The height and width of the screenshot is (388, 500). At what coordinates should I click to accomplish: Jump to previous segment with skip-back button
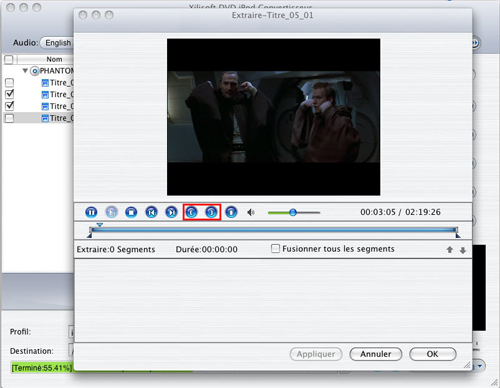[x=151, y=212]
